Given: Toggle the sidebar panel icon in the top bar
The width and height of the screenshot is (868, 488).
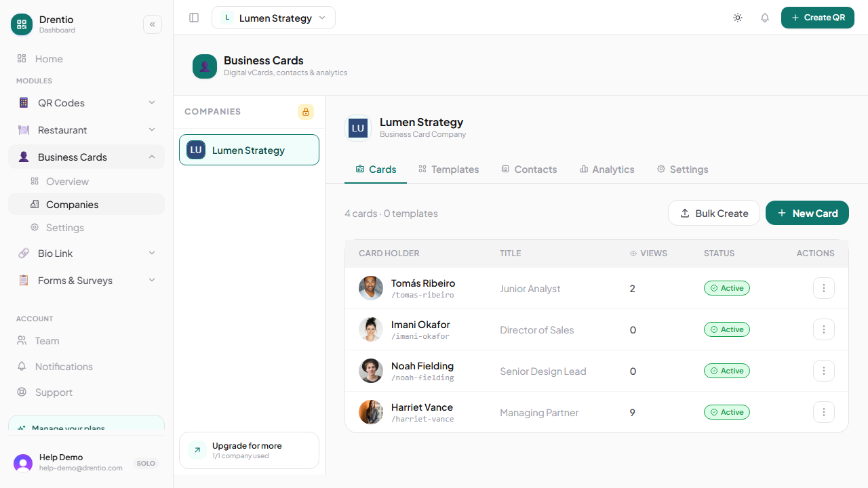Looking at the screenshot, I should coord(194,18).
